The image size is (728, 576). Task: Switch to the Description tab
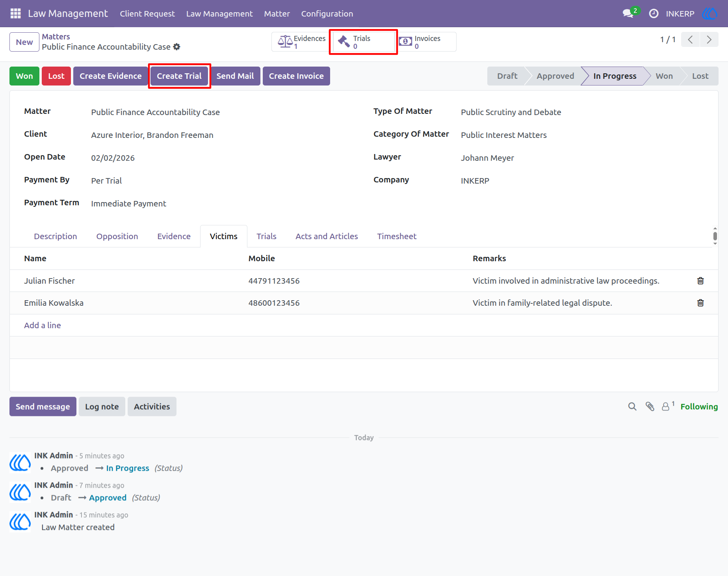point(56,236)
